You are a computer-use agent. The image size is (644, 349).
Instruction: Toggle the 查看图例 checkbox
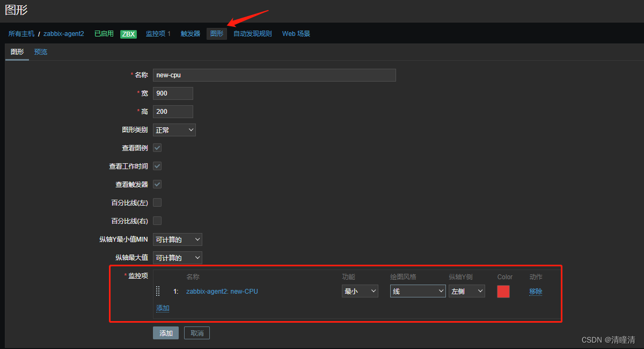point(157,148)
